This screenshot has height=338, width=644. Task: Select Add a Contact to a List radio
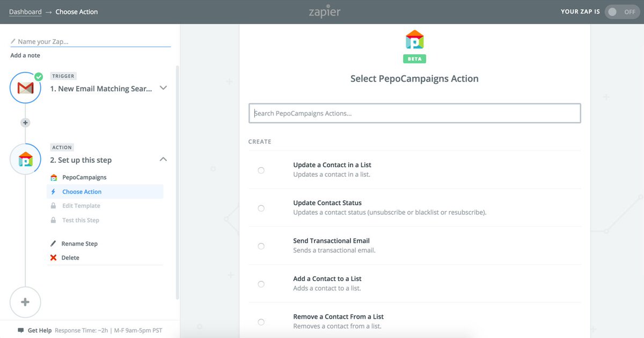pyautogui.click(x=261, y=284)
